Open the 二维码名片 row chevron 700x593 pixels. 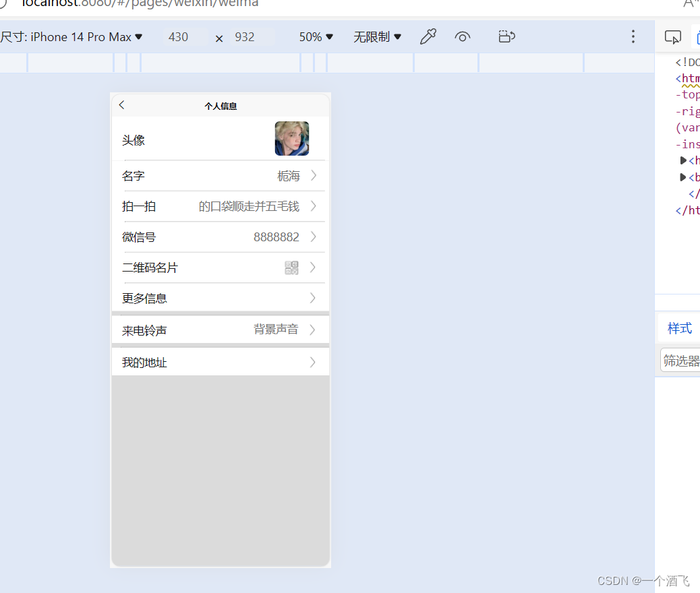coord(312,268)
